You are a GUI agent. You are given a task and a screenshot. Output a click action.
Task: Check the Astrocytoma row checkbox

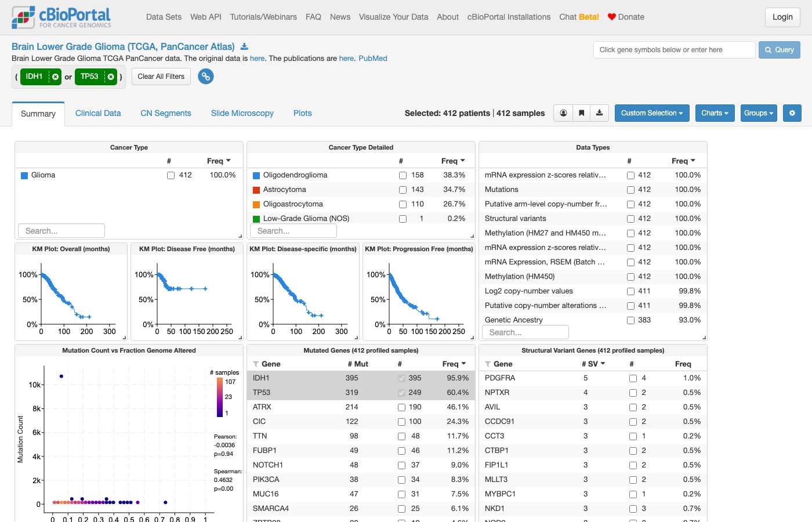coord(403,190)
